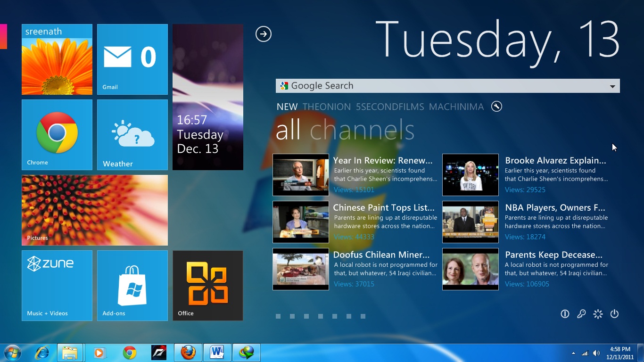Click the "Views: 29525" count
This screenshot has height=362, width=644.
(x=525, y=190)
